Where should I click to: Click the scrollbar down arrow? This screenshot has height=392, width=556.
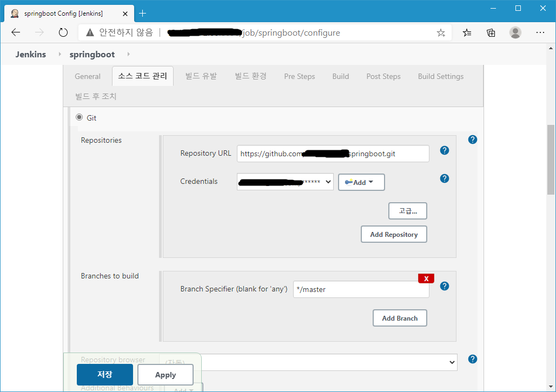[x=551, y=387]
